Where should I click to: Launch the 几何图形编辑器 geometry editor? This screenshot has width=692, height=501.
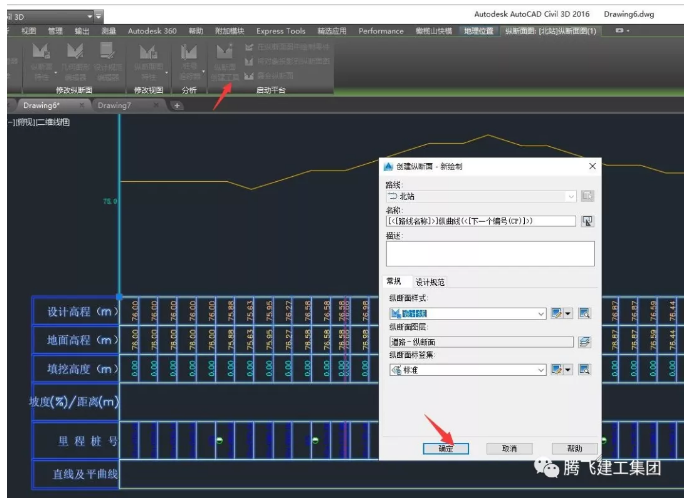tap(75, 62)
